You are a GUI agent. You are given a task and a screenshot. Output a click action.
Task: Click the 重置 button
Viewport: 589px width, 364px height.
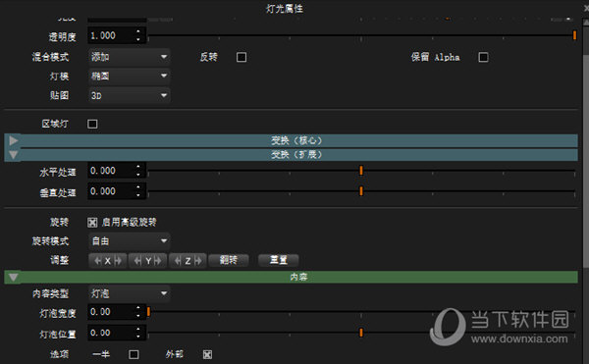coord(279,260)
